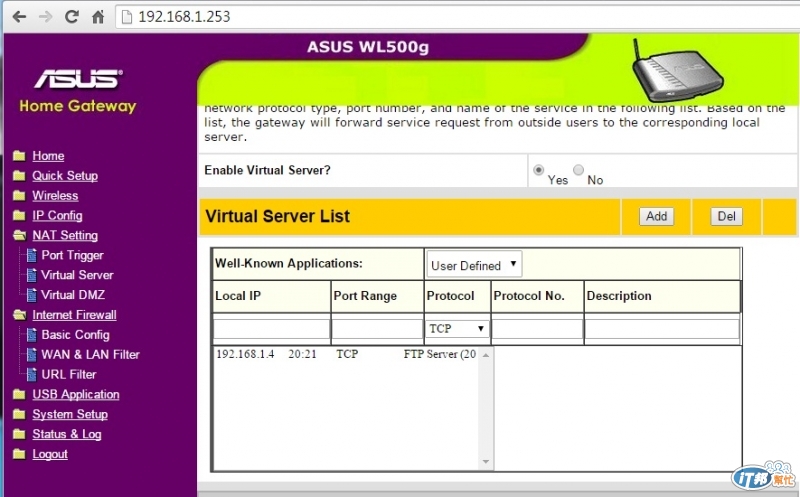This screenshot has width=800, height=497.
Task: Click the list scrollbar down arrow
Action: [486, 462]
